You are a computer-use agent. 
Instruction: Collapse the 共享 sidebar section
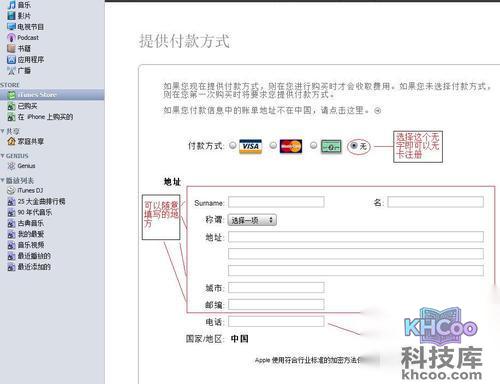(2, 131)
